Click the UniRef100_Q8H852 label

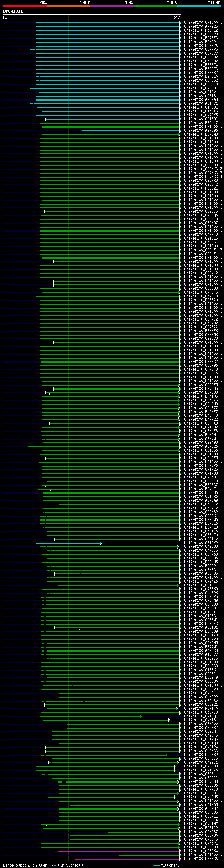click(201, 80)
